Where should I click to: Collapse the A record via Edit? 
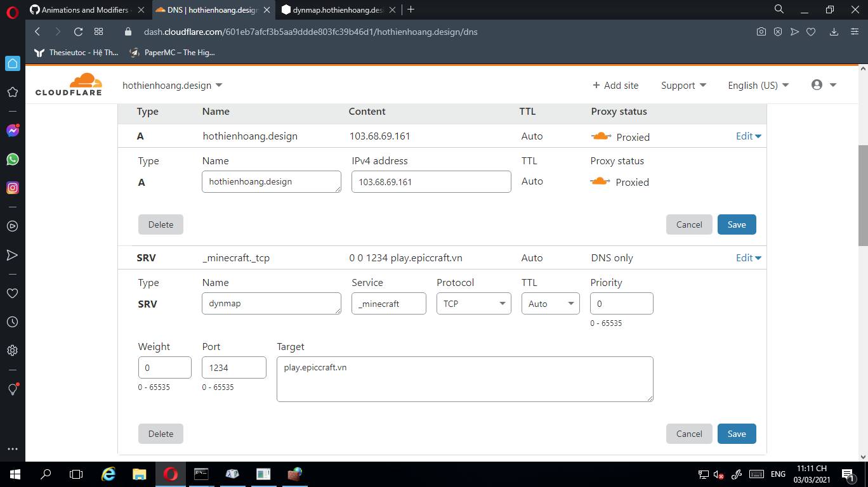[x=748, y=136]
